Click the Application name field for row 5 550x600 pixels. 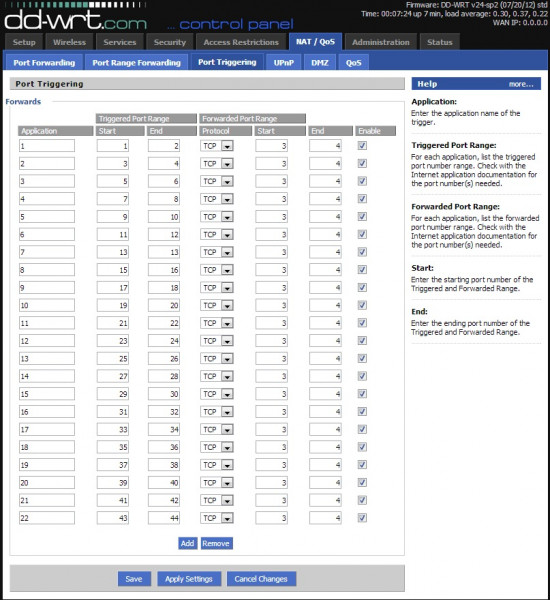click(47, 217)
